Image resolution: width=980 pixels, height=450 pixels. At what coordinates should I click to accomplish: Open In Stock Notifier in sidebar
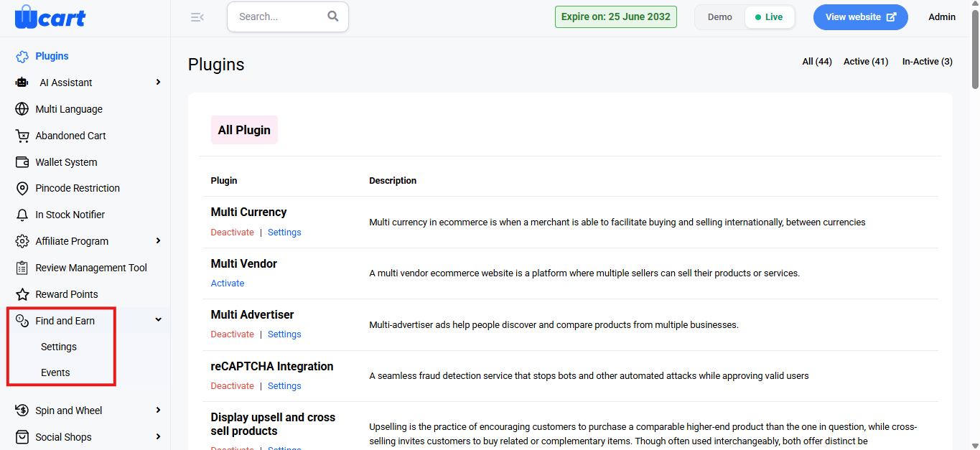click(70, 215)
